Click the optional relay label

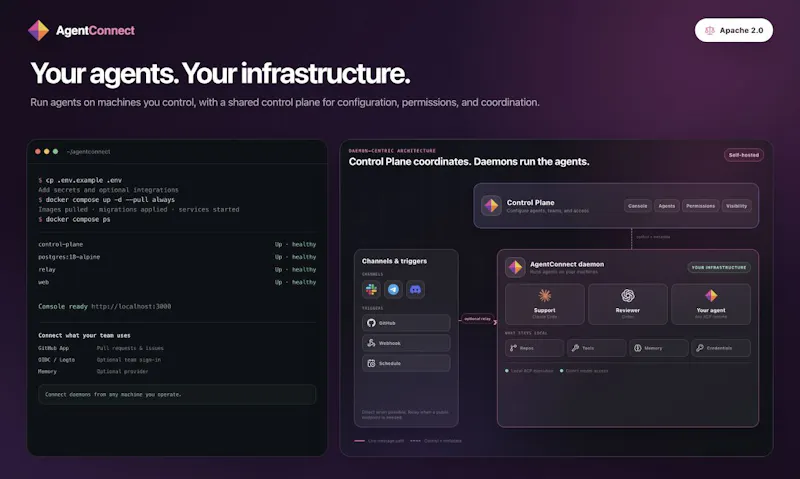point(478,319)
